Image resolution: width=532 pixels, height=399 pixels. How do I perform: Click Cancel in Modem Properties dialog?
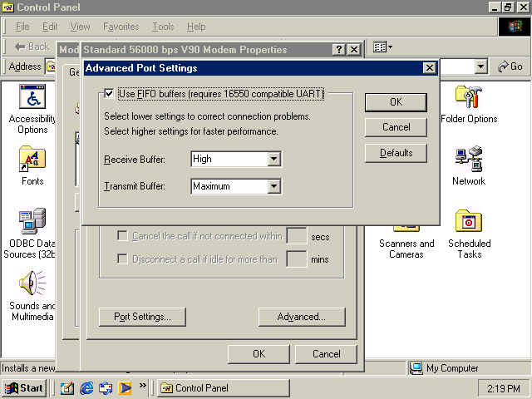(x=326, y=354)
